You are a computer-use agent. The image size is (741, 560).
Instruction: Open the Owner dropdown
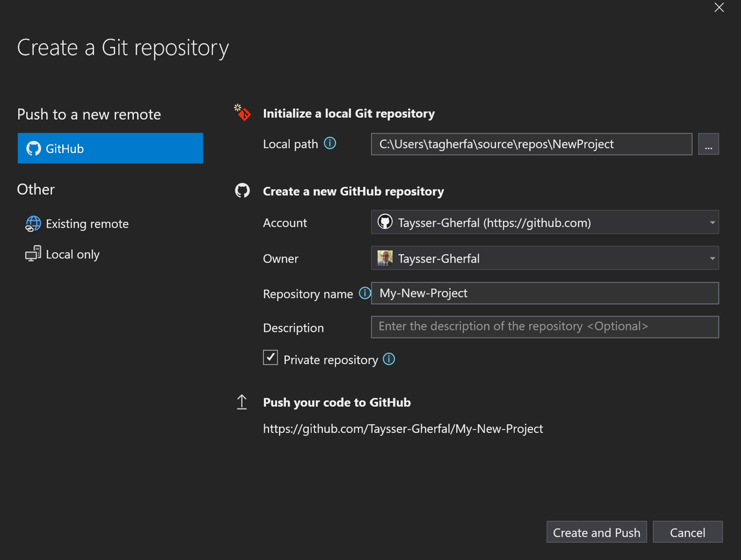[545, 258]
